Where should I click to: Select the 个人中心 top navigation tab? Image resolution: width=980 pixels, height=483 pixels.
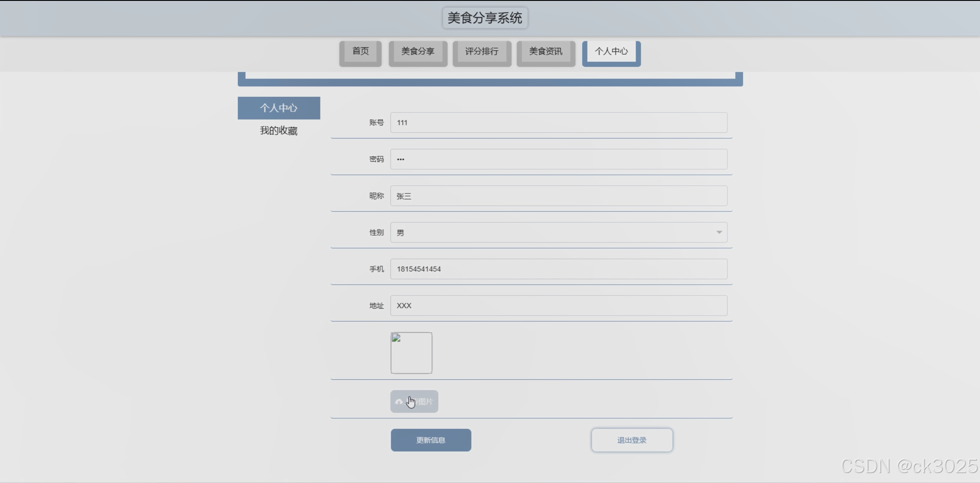(611, 52)
